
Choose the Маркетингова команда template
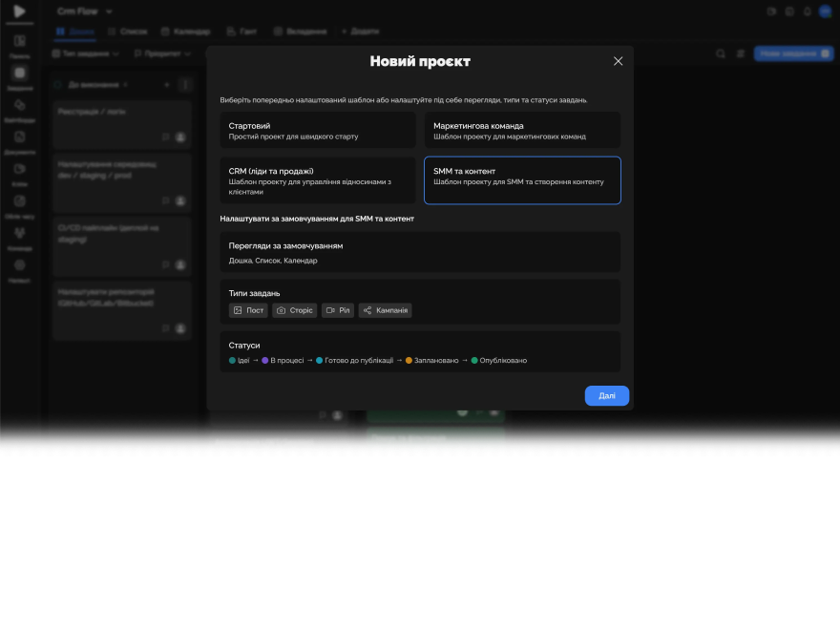[x=521, y=131]
